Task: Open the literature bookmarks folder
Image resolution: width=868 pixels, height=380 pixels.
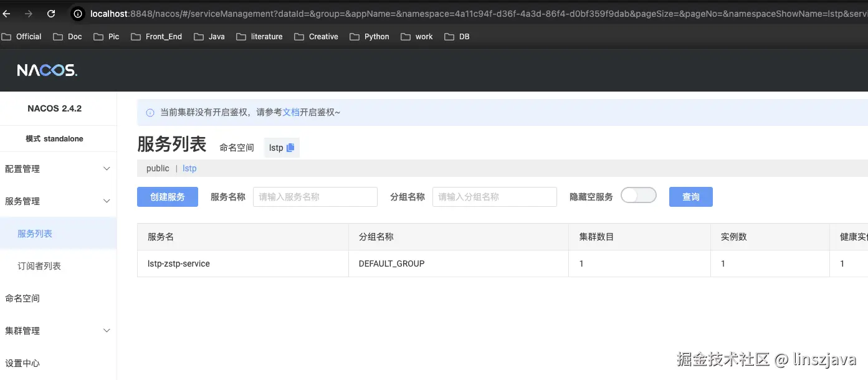Action: 260,37
